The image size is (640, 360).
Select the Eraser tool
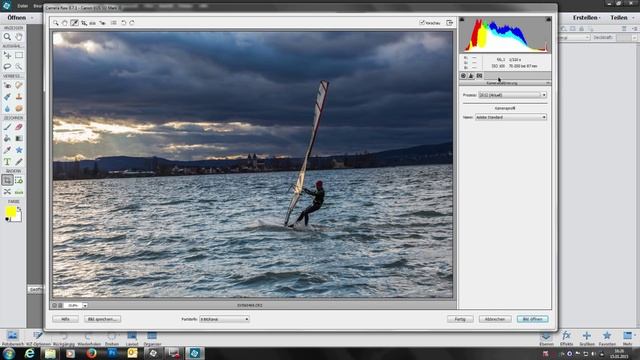tap(19, 127)
